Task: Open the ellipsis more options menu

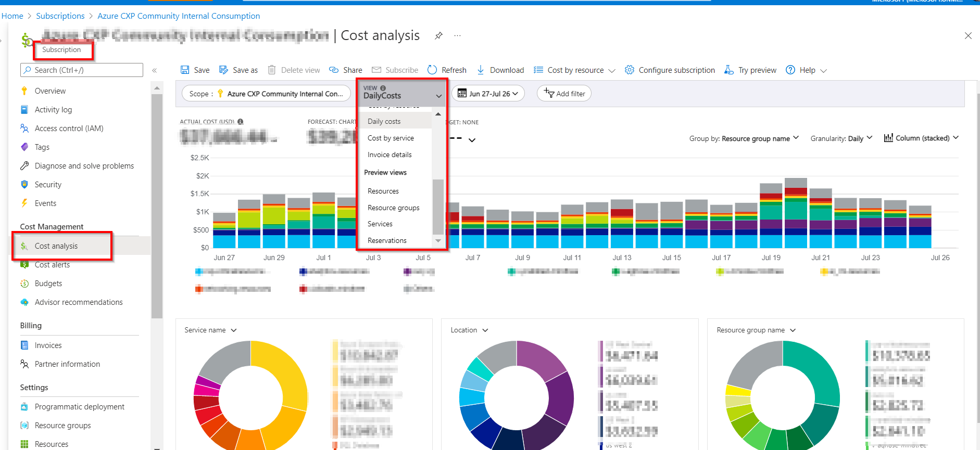Action: pos(457,35)
